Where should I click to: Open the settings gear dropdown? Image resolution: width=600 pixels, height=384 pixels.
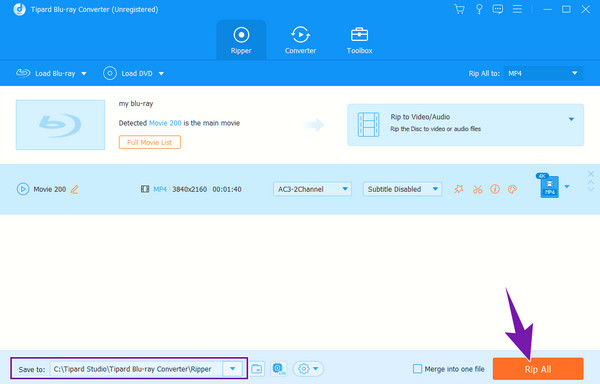[x=308, y=369]
